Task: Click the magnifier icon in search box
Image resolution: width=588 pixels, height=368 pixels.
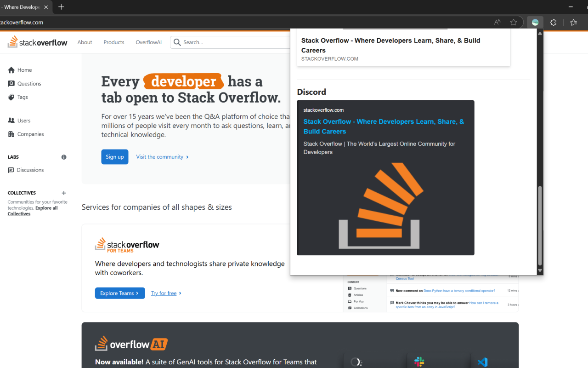Action: pyautogui.click(x=177, y=42)
